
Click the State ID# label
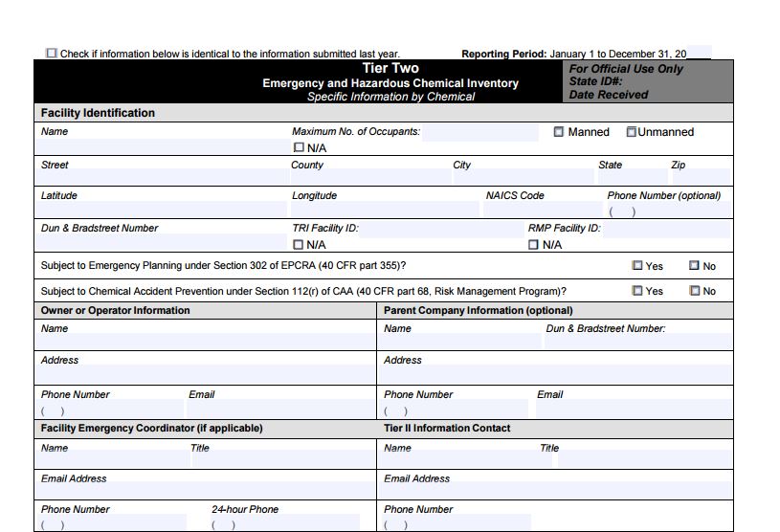595,81
